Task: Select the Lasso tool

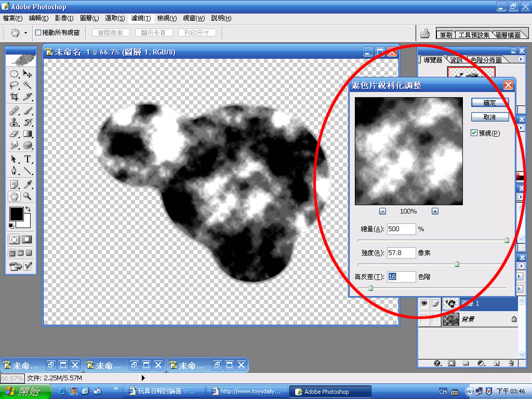Action: [x=14, y=85]
